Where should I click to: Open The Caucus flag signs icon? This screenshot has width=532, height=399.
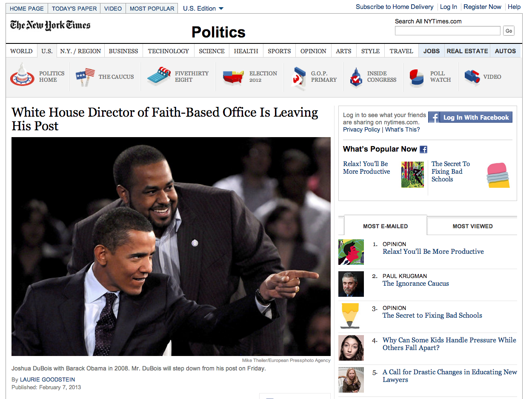[85, 77]
